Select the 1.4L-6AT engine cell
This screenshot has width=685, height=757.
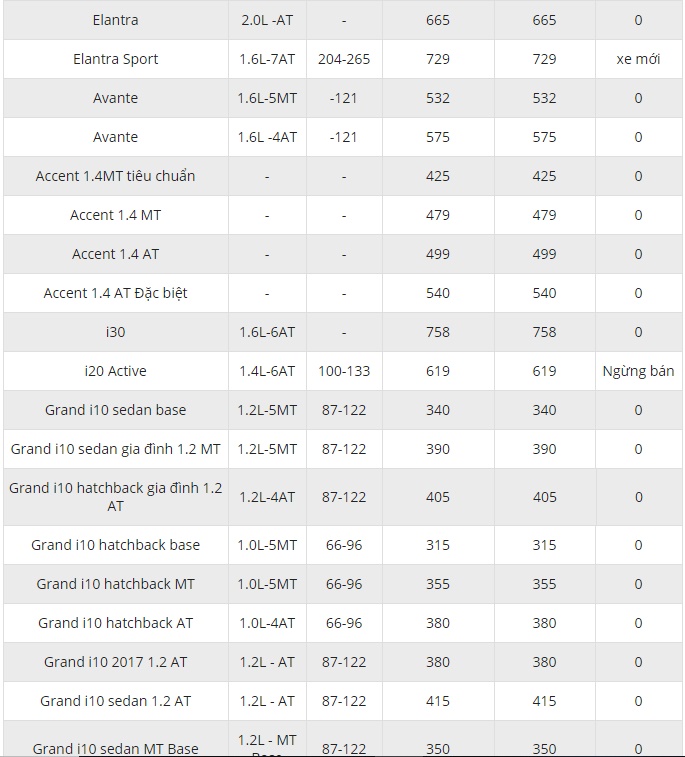tap(268, 371)
